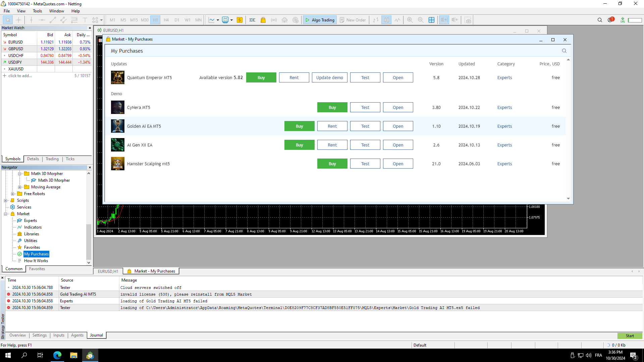The width and height of the screenshot is (644, 362).
Task: Expand the Free Robots folder
Action: 12,194
